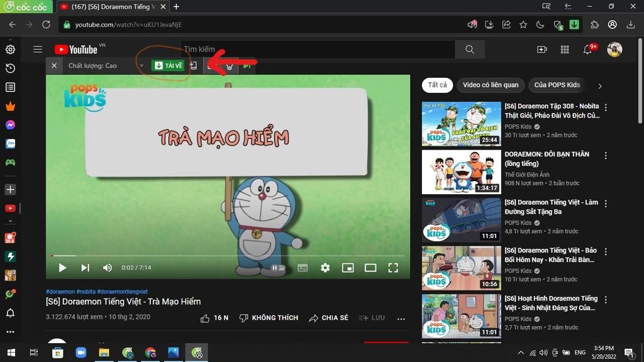Go to YouTube home via logo

tap(76, 50)
